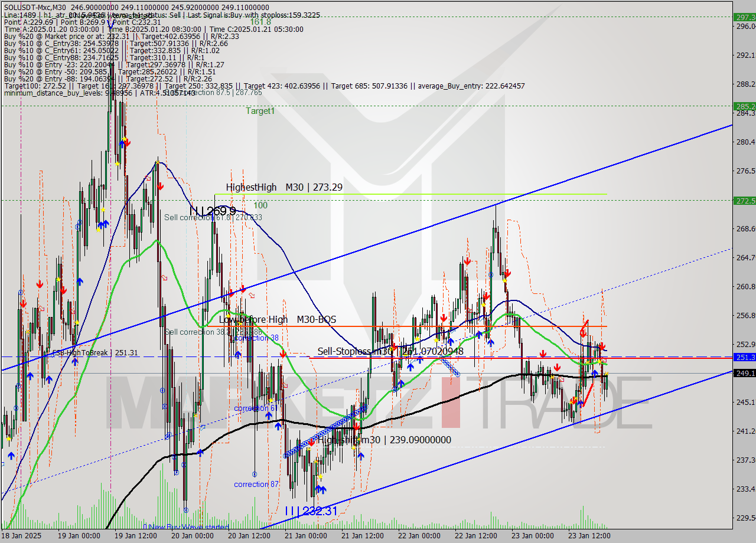Click the HighestHigh M30 | 273.29 label
Image resolution: width=756 pixels, height=543 pixels.
(x=284, y=187)
